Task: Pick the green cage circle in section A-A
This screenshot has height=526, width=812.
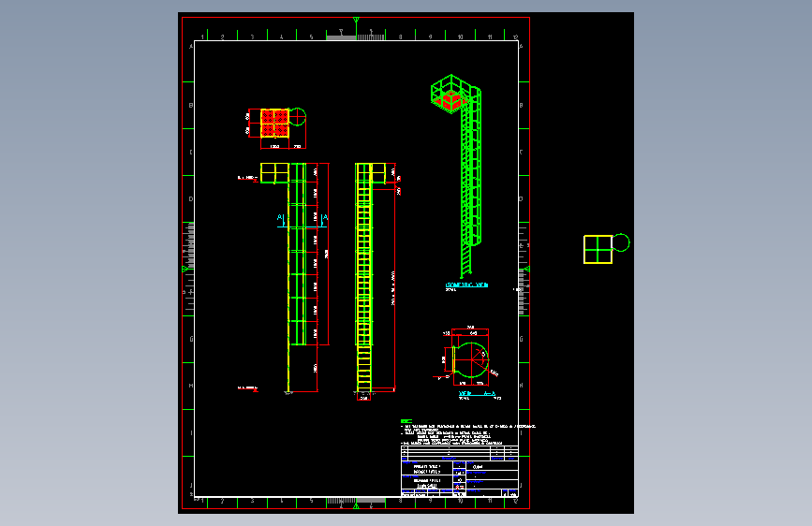Action: click(472, 359)
